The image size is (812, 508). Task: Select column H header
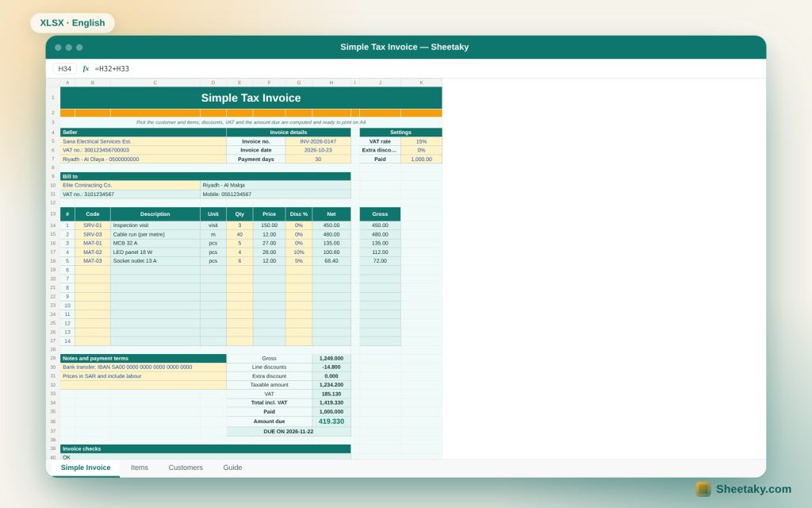[331, 83]
